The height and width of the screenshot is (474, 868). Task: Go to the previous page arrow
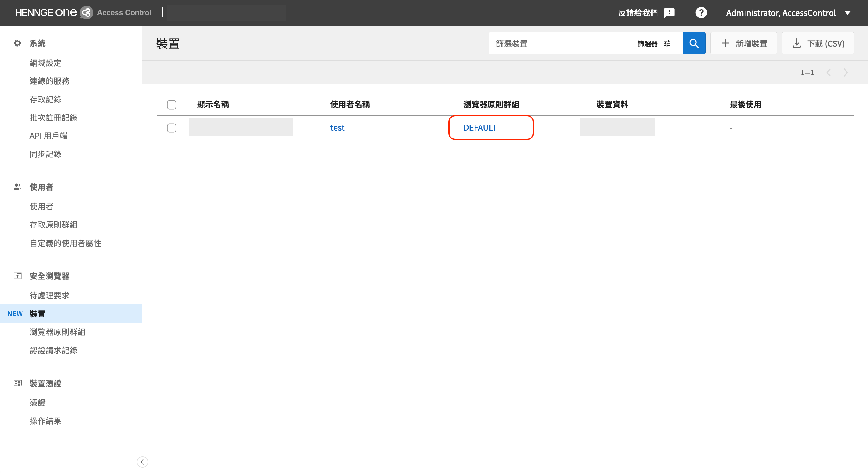(x=828, y=73)
